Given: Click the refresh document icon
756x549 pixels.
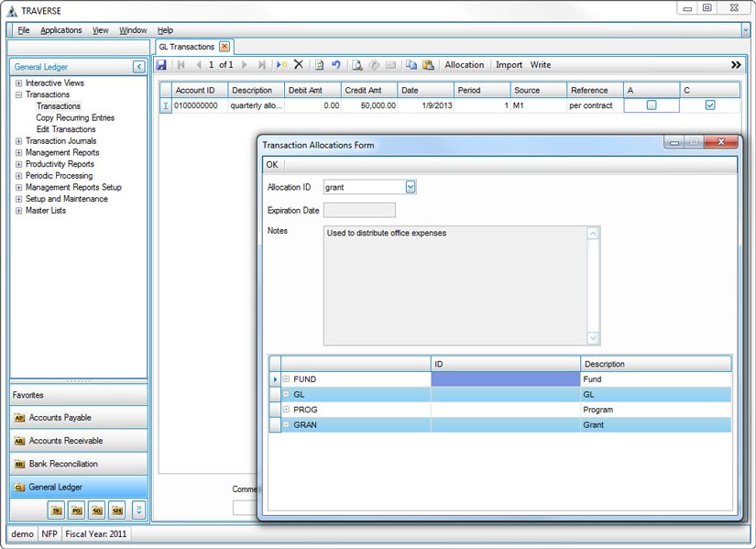Looking at the screenshot, I should pyautogui.click(x=319, y=65).
